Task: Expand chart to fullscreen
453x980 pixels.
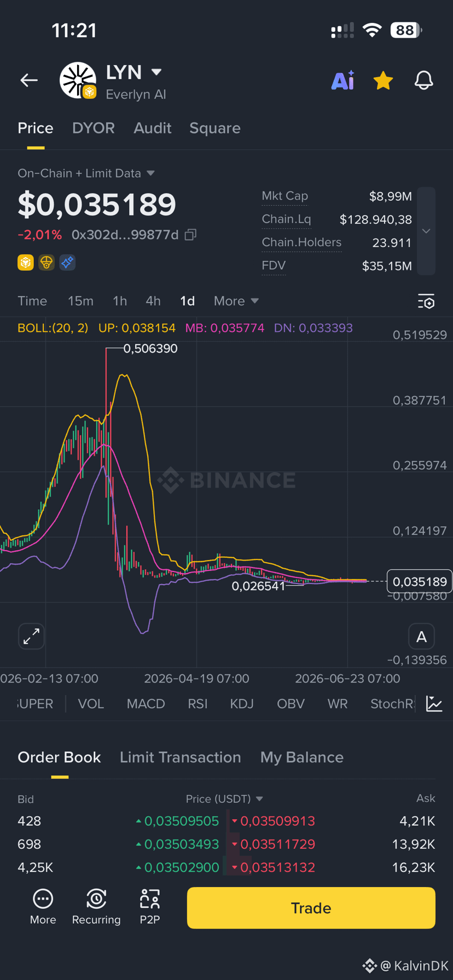Action: [x=31, y=636]
